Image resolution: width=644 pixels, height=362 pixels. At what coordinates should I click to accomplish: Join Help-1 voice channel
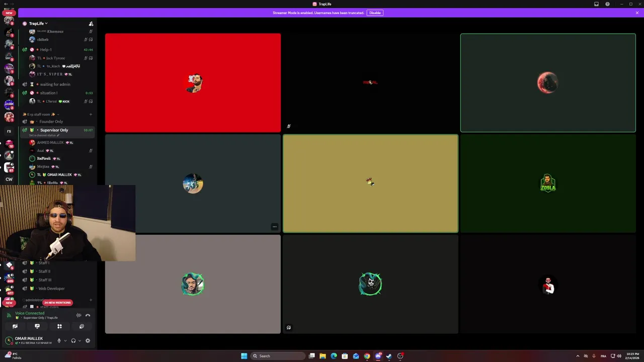click(57, 50)
